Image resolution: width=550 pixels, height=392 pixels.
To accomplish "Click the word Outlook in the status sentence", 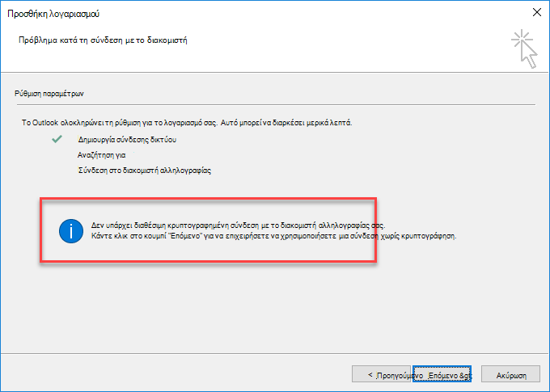I will [45, 123].
